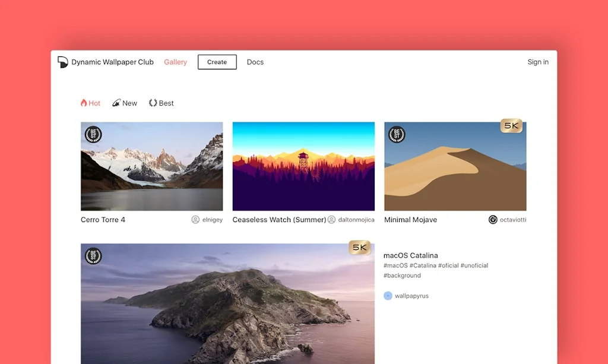Open the Gallery menu item
Screen dimensions: 608x364
click(x=175, y=62)
